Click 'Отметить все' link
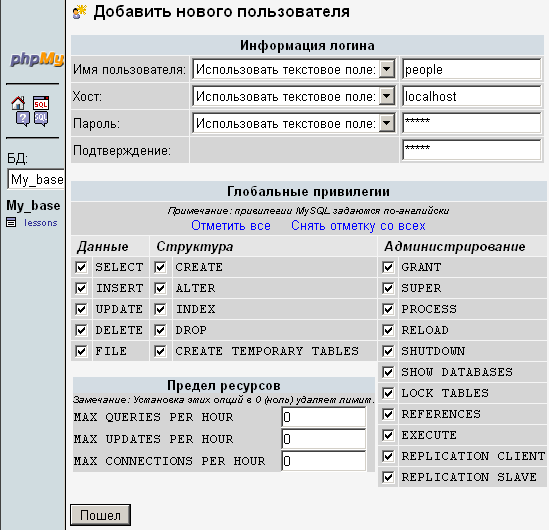The image size is (549, 530). (231, 226)
